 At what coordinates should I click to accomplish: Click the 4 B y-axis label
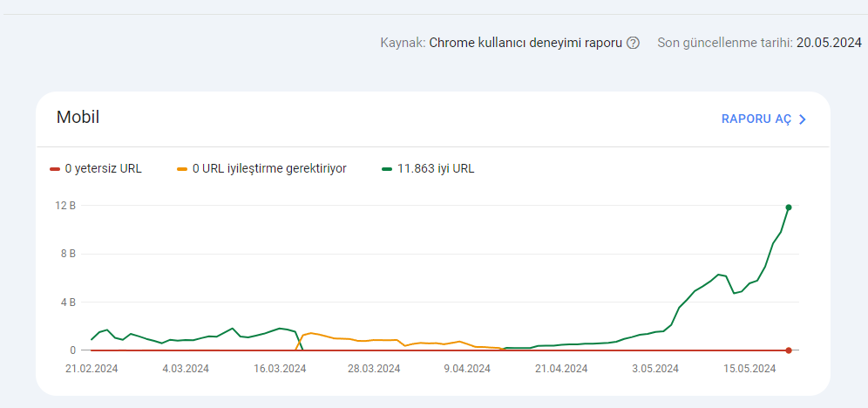click(68, 303)
